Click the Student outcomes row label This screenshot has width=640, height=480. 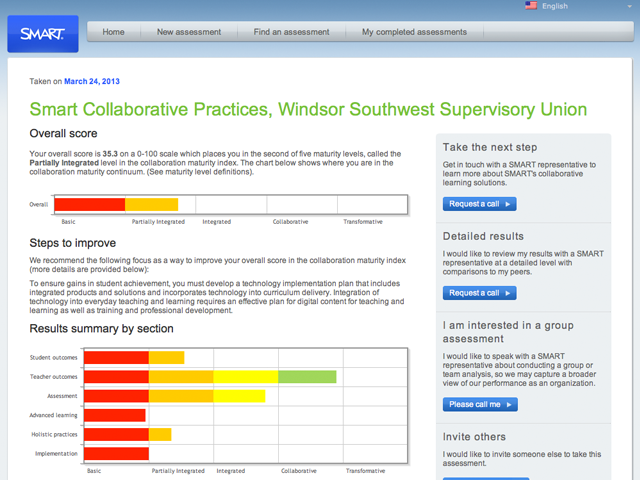click(x=53, y=358)
